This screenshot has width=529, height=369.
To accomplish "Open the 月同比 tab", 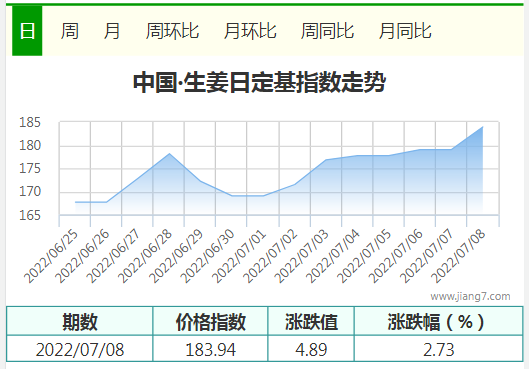I will (x=405, y=31).
